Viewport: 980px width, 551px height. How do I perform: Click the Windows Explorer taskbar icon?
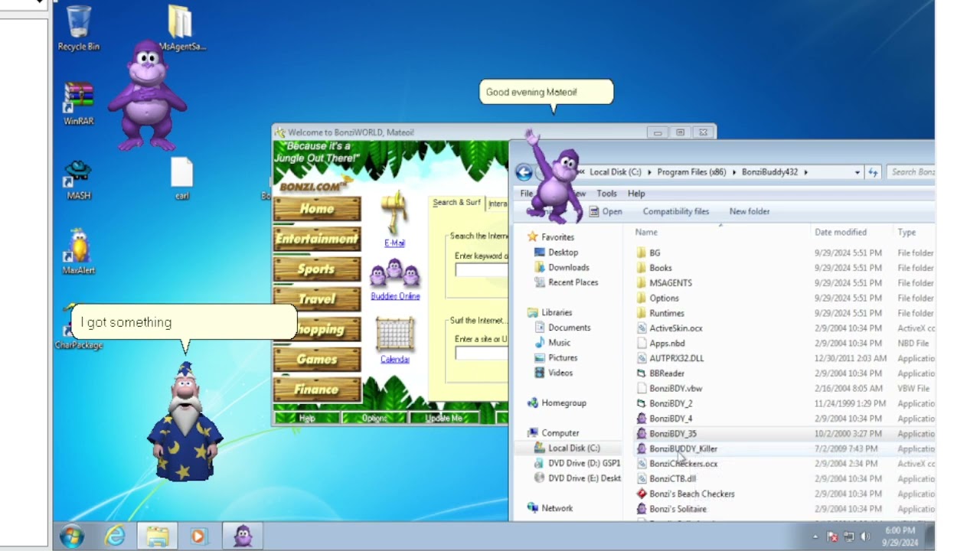158,536
